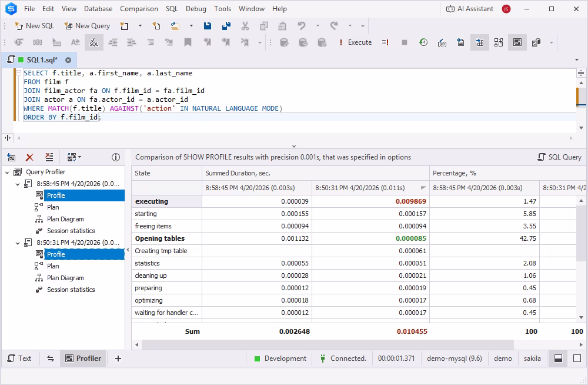Viewport: 588px width, 385px height.
Task: Open the Undo history dropdown arrow
Action: click(x=318, y=26)
